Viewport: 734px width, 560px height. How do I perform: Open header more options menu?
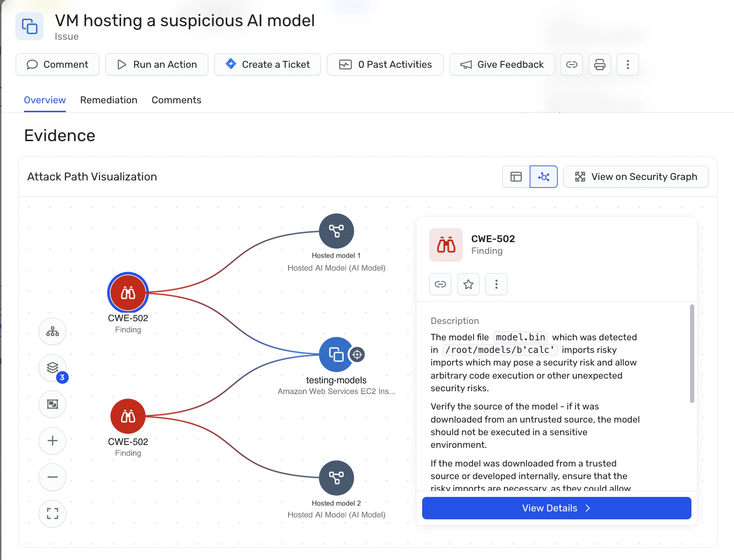tap(628, 65)
